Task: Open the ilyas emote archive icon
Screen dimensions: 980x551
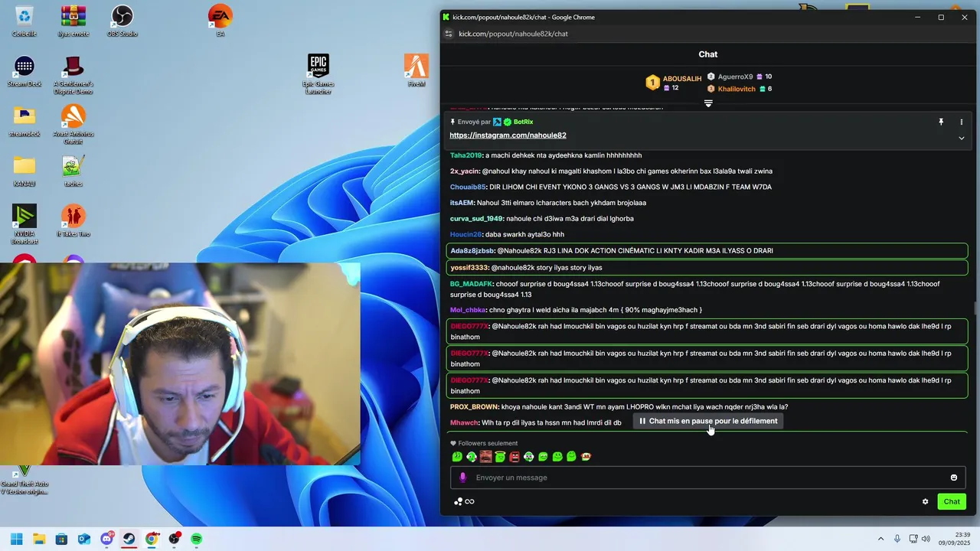Action: point(73,21)
